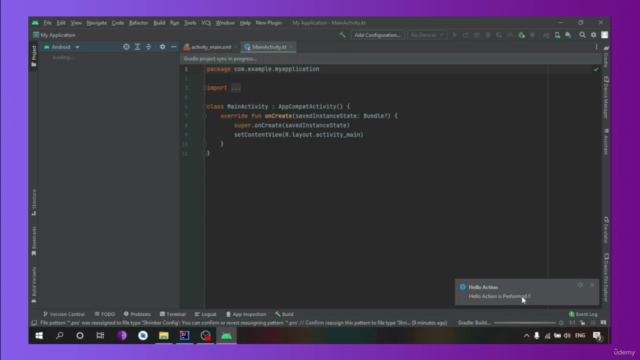Open the Logcat tool window

205,314
